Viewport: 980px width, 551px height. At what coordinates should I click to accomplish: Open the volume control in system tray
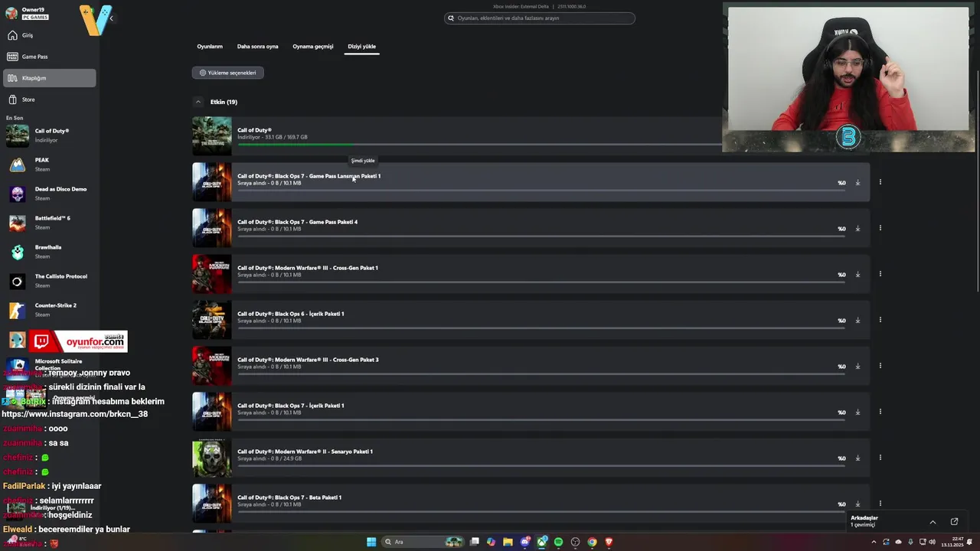click(932, 542)
